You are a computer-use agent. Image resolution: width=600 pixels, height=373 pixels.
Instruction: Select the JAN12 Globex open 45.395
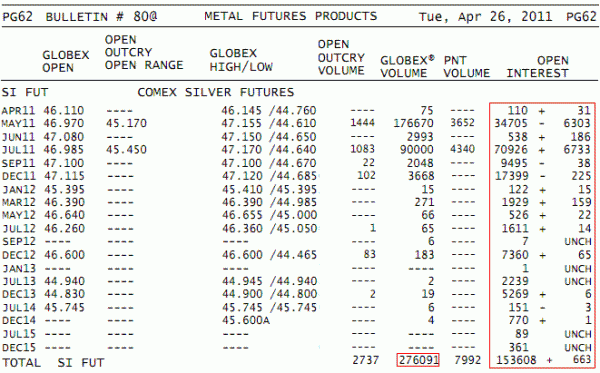[64, 189]
